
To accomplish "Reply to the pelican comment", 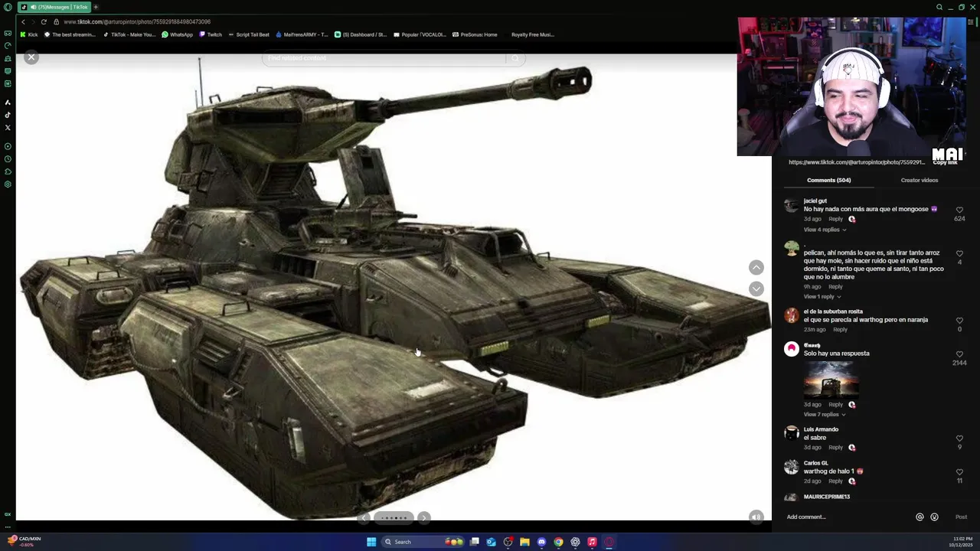I will [835, 287].
